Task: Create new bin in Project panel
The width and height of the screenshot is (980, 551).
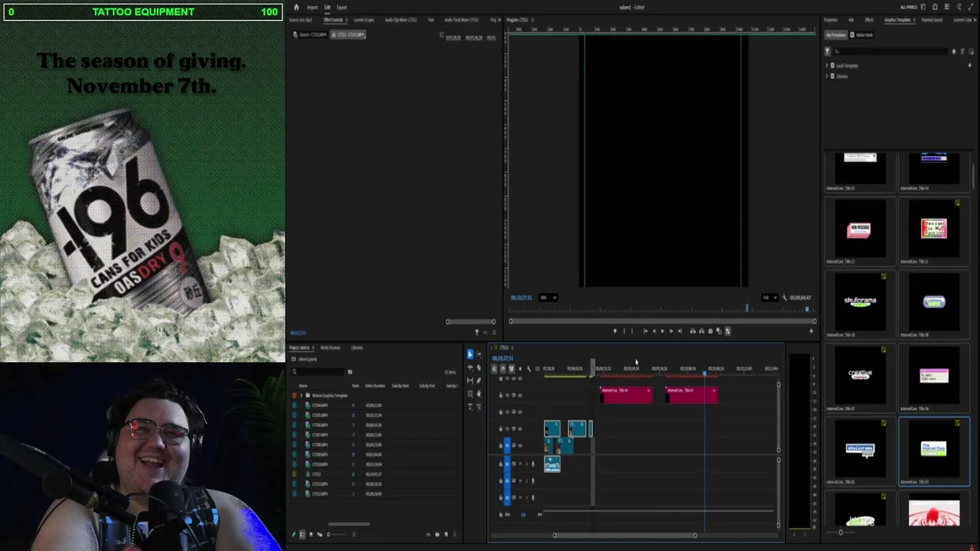Action: 437,534
